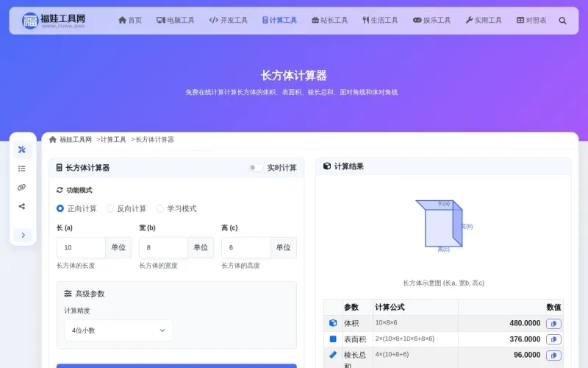588x368 pixels.
Task: Click the 福娃工具网 site logo
Action: point(53,21)
